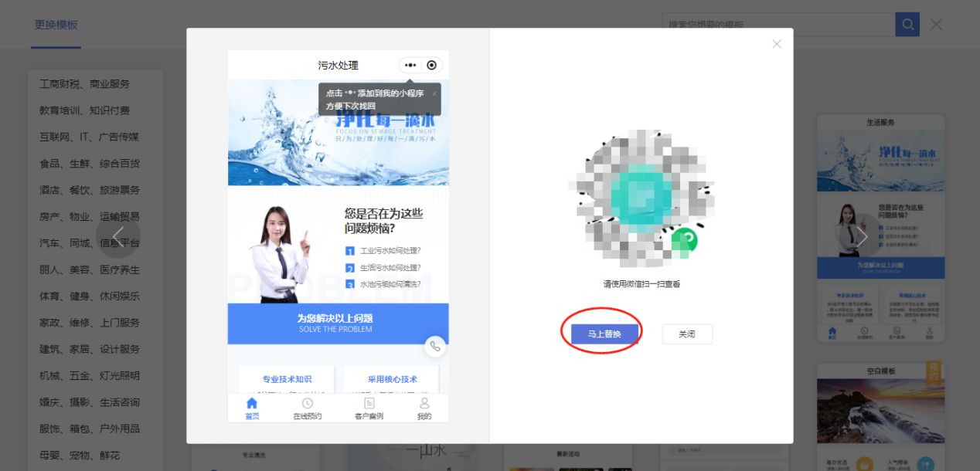Click the 请使用微信扫一扫查看 caption

point(641,284)
